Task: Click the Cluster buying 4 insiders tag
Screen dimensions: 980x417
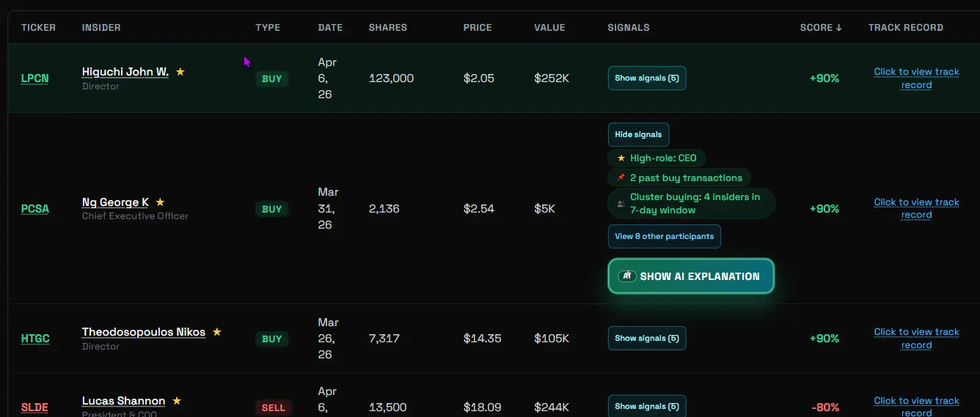Action: 691,204
